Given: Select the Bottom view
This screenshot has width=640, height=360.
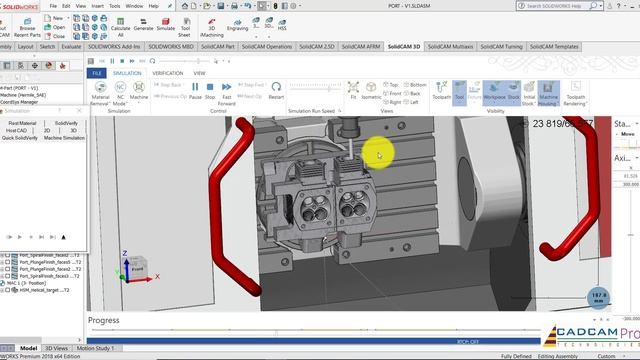Looking at the screenshot, I should tap(415, 84).
